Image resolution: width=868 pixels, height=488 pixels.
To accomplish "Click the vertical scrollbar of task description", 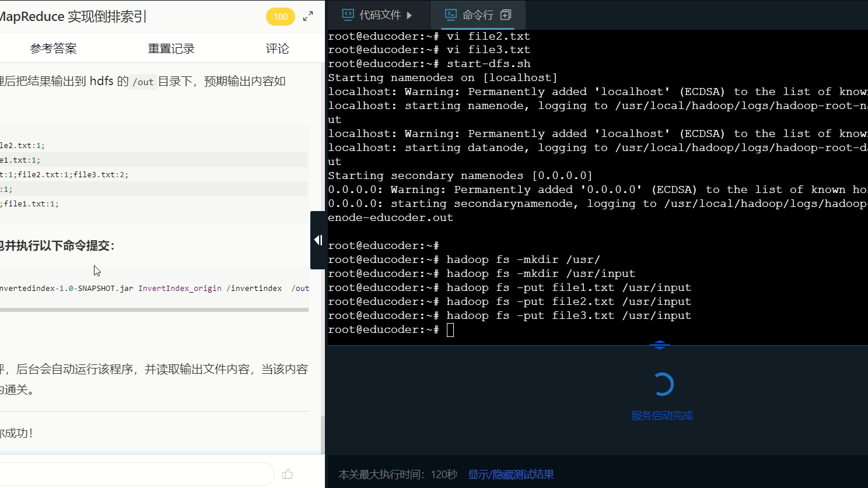I will click(x=322, y=434).
